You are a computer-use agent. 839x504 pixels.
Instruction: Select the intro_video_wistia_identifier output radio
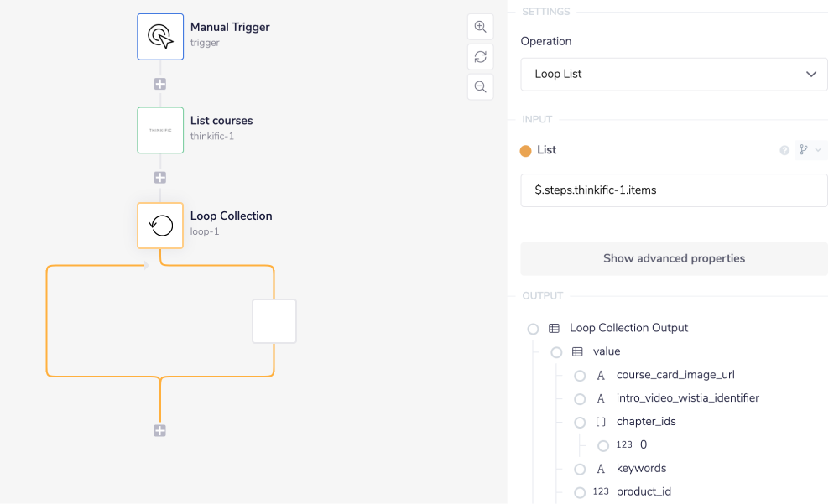coord(580,399)
